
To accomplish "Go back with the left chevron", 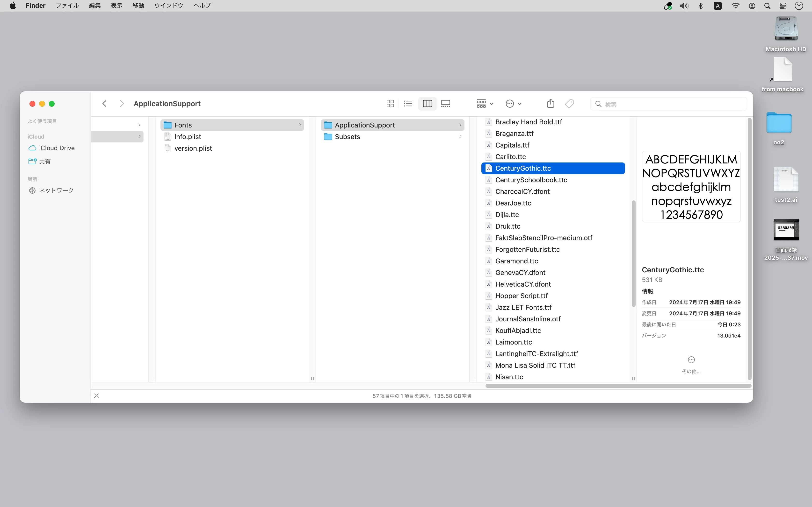I will click(x=105, y=104).
